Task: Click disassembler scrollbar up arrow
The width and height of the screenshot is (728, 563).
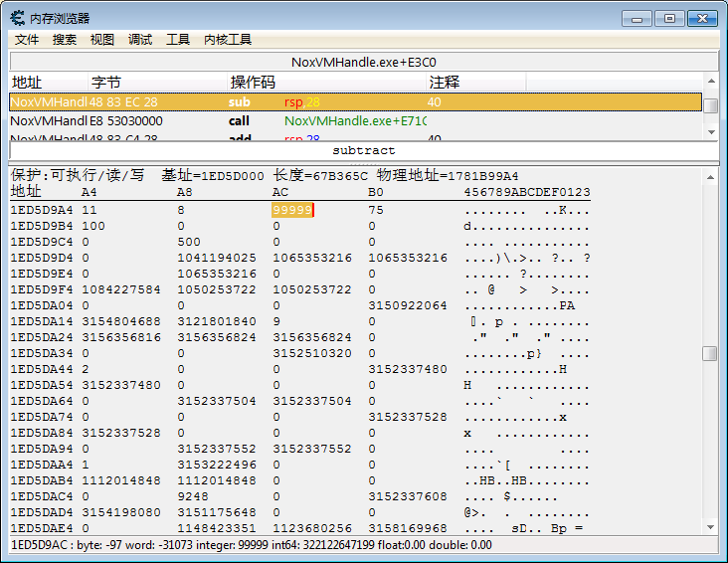Action: point(711,81)
